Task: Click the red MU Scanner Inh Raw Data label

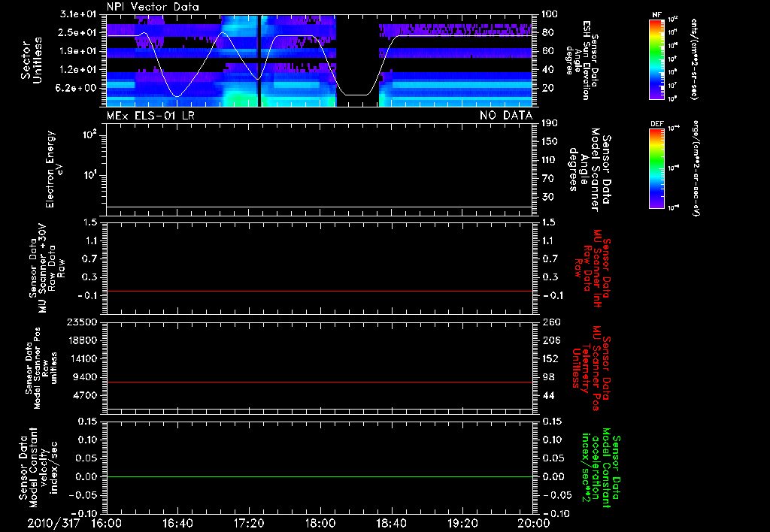Action: (x=593, y=268)
